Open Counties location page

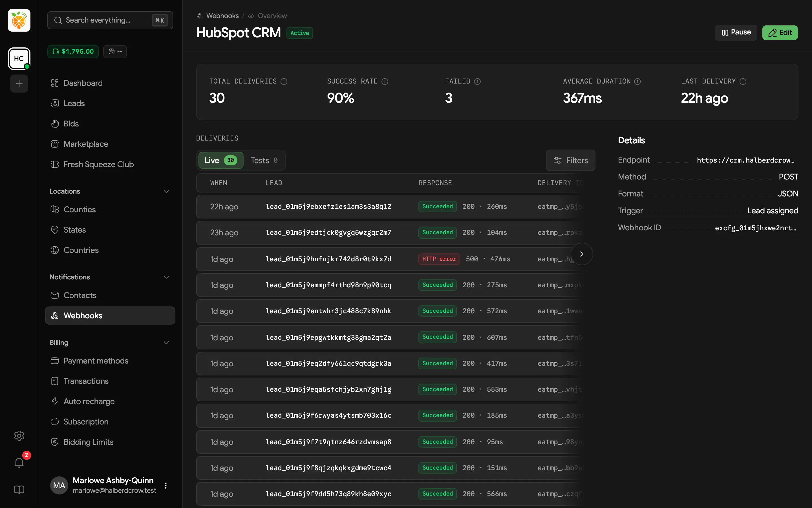point(110,209)
